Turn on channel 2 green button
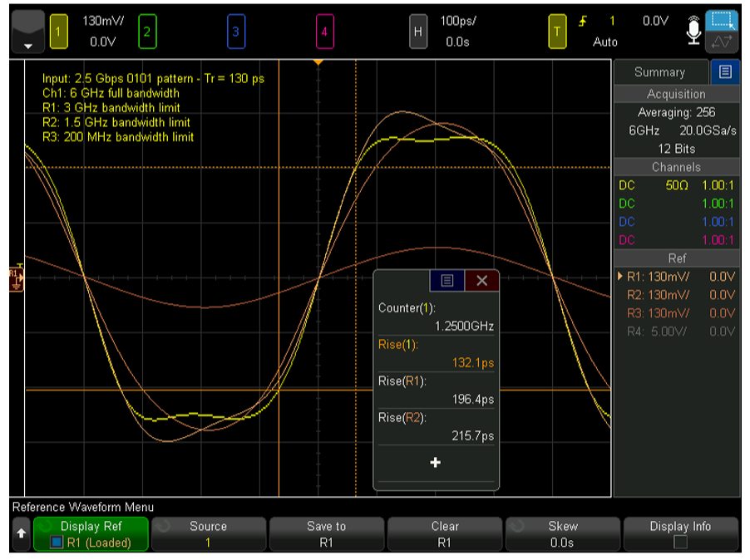The height and width of the screenshot is (560, 750). click(x=147, y=32)
